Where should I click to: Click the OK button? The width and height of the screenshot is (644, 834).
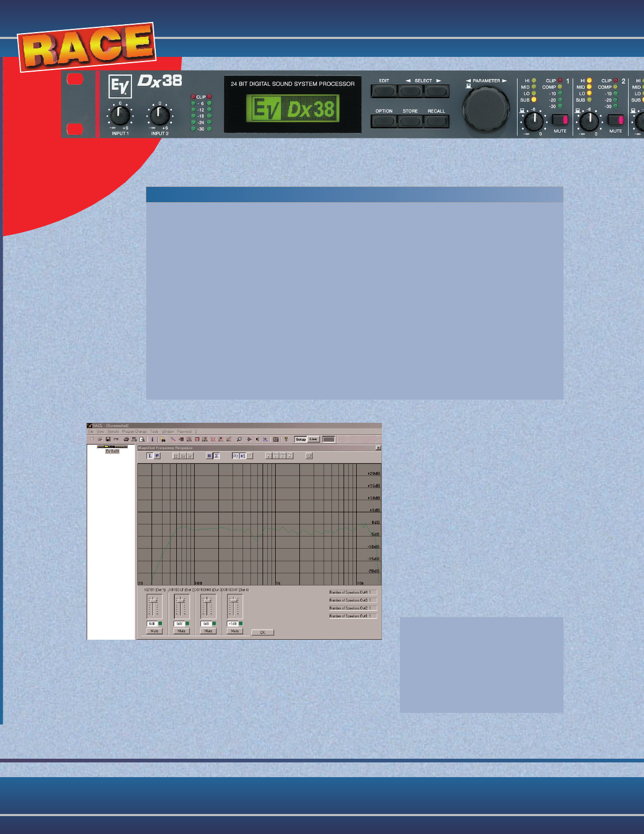(x=263, y=632)
